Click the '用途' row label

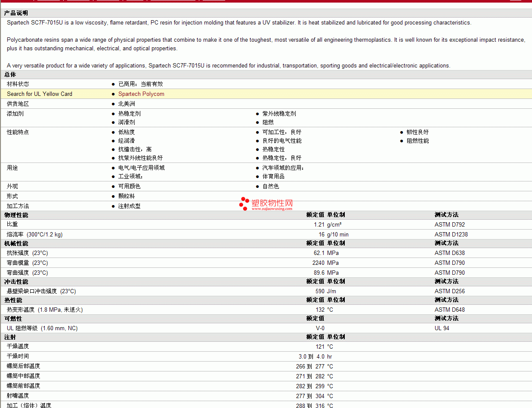(12, 168)
